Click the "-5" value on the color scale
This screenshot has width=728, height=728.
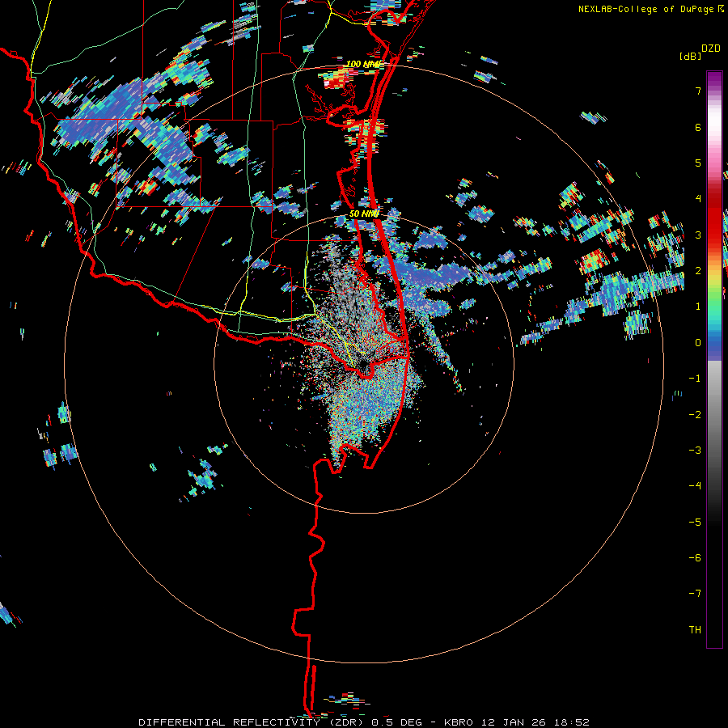tap(695, 523)
